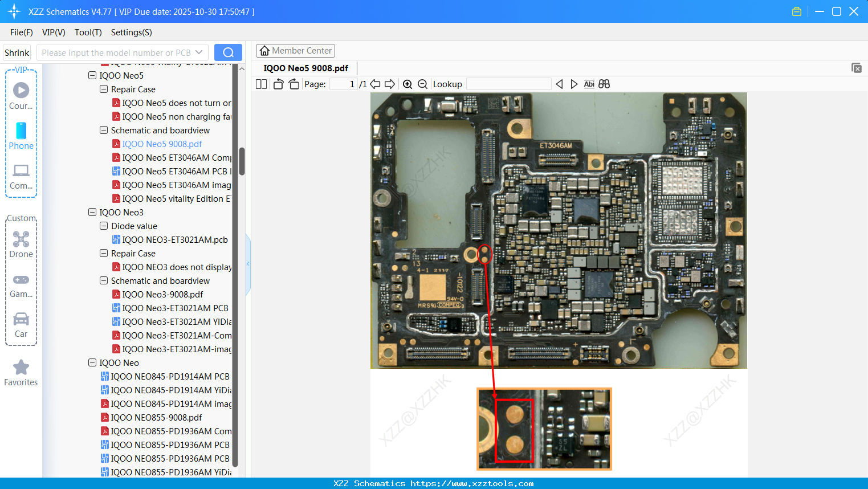The image size is (868, 489).
Task: Open IQOO Neo3-9008.pdf
Action: pos(157,295)
